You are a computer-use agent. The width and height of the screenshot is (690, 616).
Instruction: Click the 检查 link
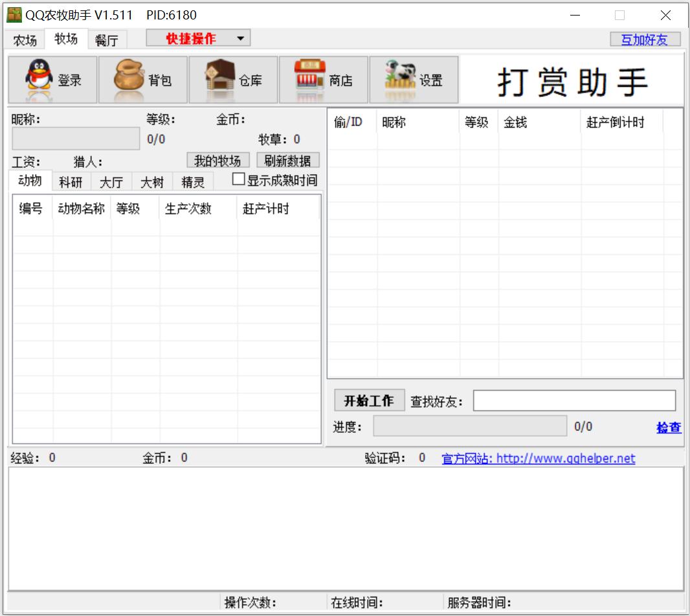click(669, 428)
